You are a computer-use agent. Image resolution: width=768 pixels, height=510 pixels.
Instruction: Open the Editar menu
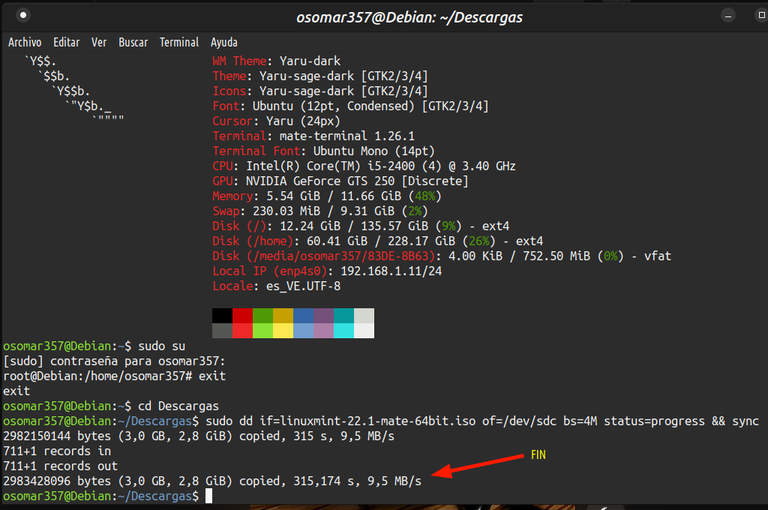[66, 43]
